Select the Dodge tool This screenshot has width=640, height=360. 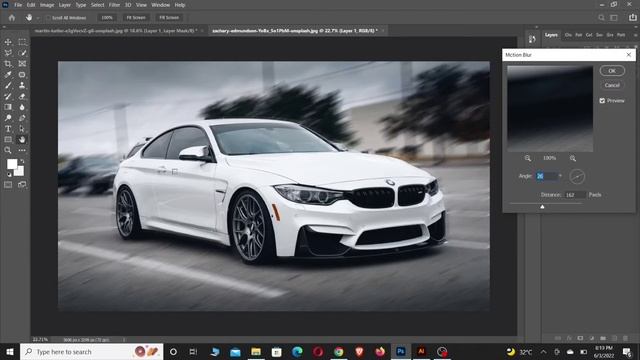pos(8,118)
